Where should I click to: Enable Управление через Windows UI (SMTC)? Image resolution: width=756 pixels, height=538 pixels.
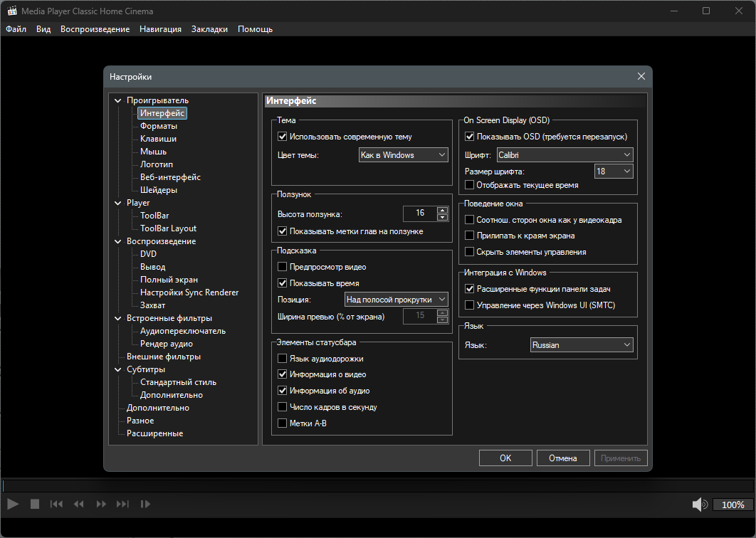coord(469,305)
